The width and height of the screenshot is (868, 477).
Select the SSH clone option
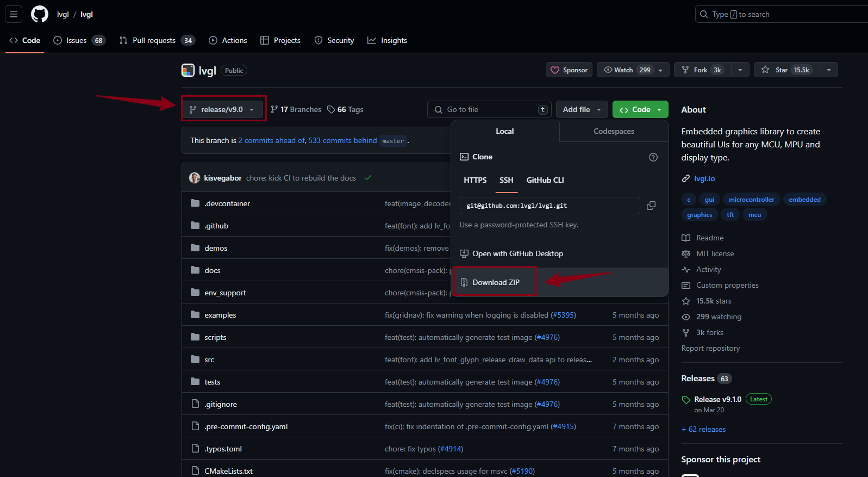(x=507, y=180)
